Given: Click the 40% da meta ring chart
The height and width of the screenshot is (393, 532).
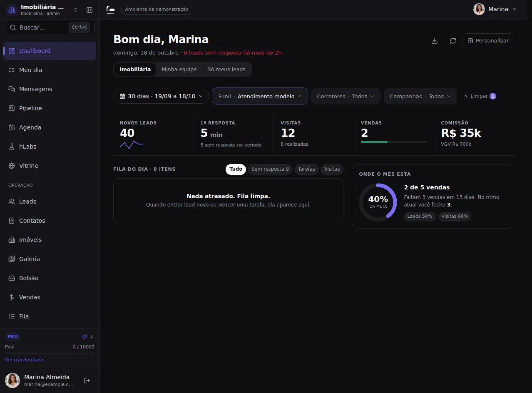Looking at the screenshot, I should pos(378,202).
